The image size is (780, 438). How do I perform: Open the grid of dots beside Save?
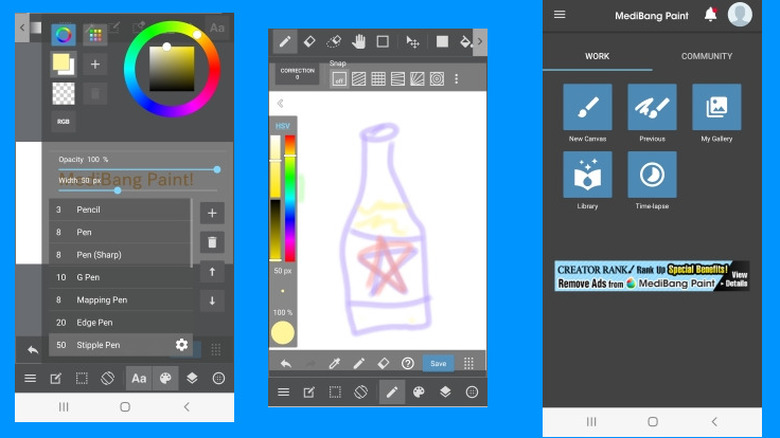[469, 363]
